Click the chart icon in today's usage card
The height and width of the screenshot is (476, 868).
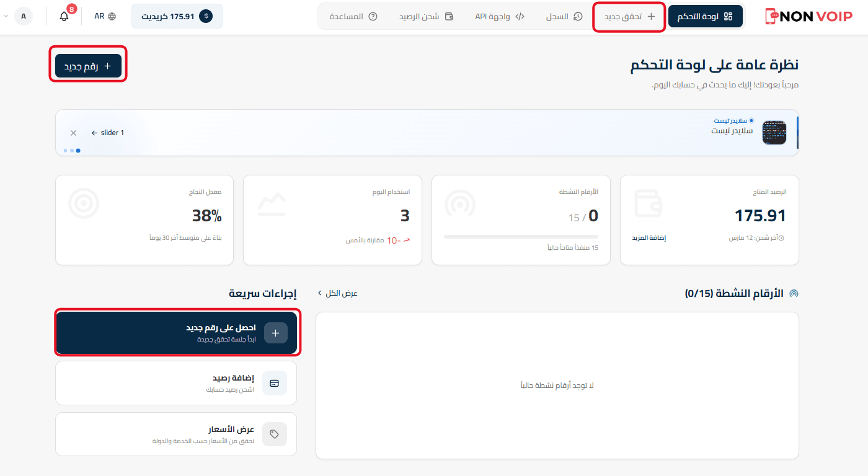coord(272,204)
